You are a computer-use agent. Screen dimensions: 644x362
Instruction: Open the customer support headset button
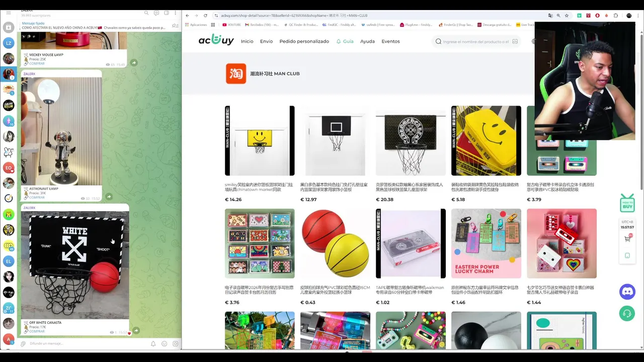pos(627,313)
